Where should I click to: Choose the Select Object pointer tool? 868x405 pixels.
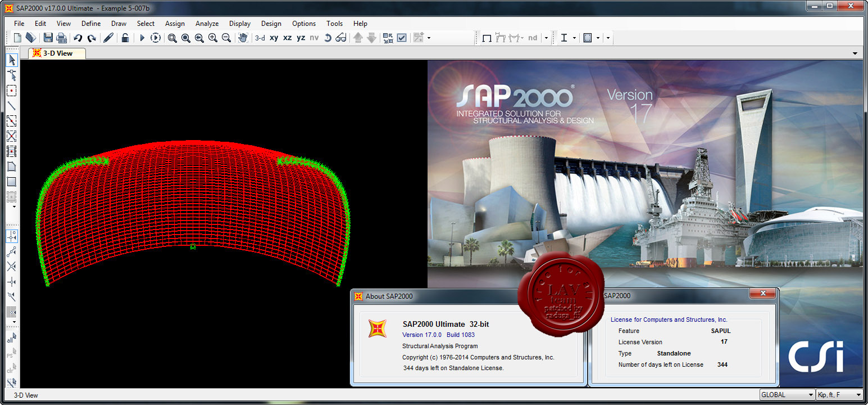click(11, 60)
